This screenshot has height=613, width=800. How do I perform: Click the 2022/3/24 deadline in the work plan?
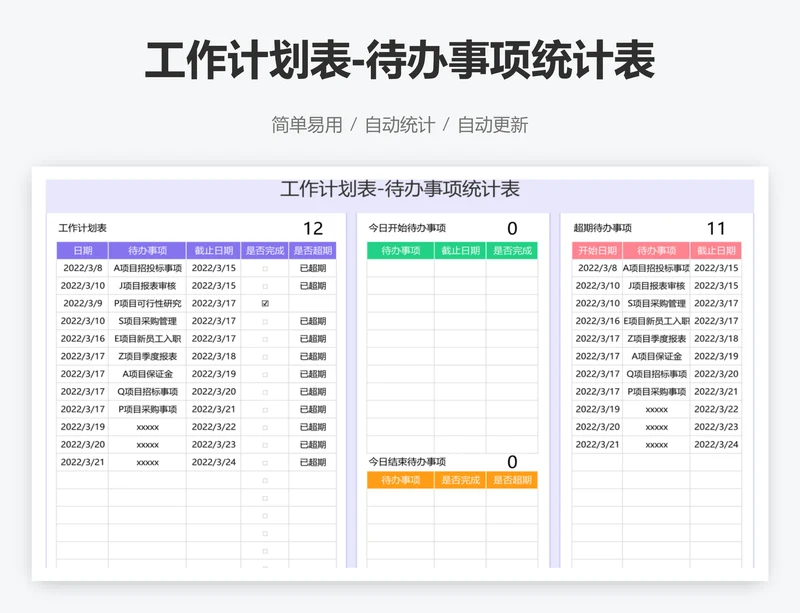point(213,462)
